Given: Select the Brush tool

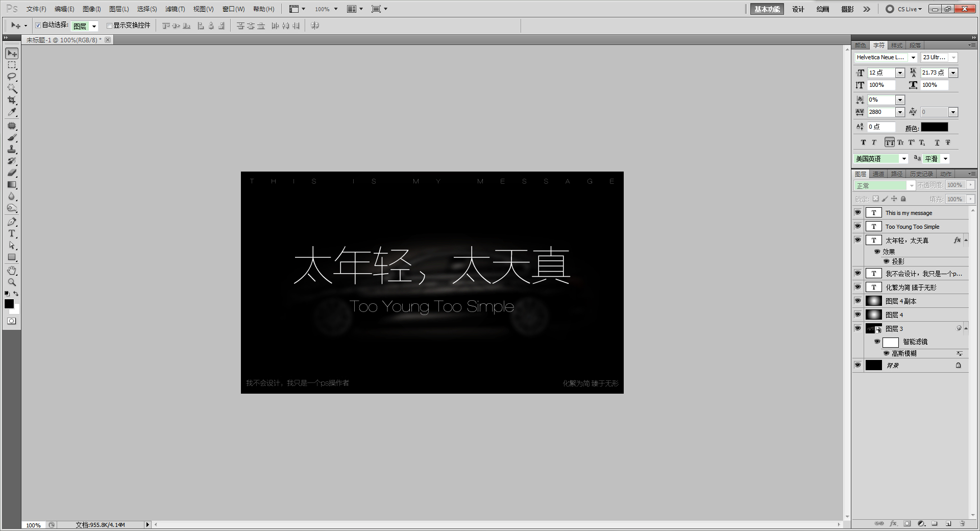Looking at the screenshot, I should tap(11, 138).
